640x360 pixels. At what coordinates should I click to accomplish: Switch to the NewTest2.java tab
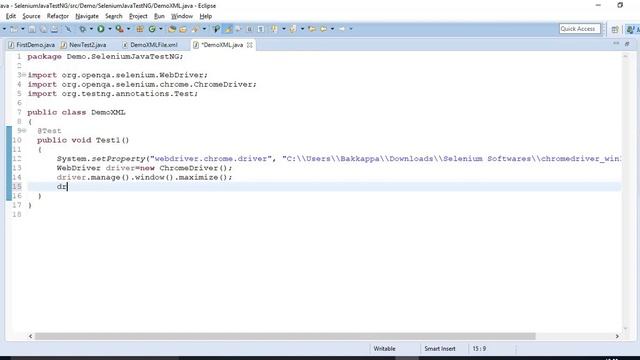[x=84, y=45]
